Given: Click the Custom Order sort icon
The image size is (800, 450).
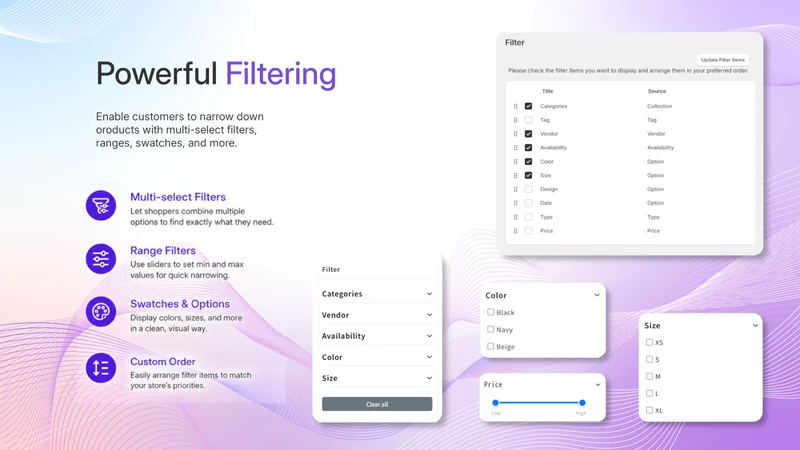Looking at the screenshot, I should [x=101, y=368].
